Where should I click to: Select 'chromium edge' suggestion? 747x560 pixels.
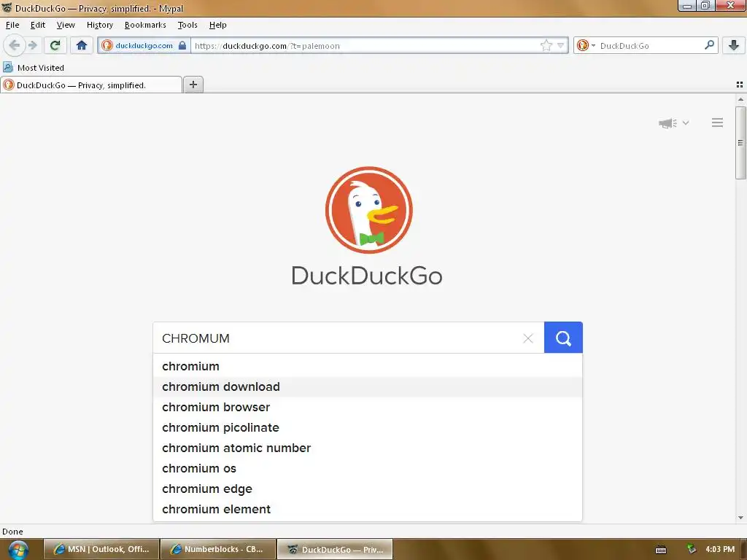pos(368,489)
